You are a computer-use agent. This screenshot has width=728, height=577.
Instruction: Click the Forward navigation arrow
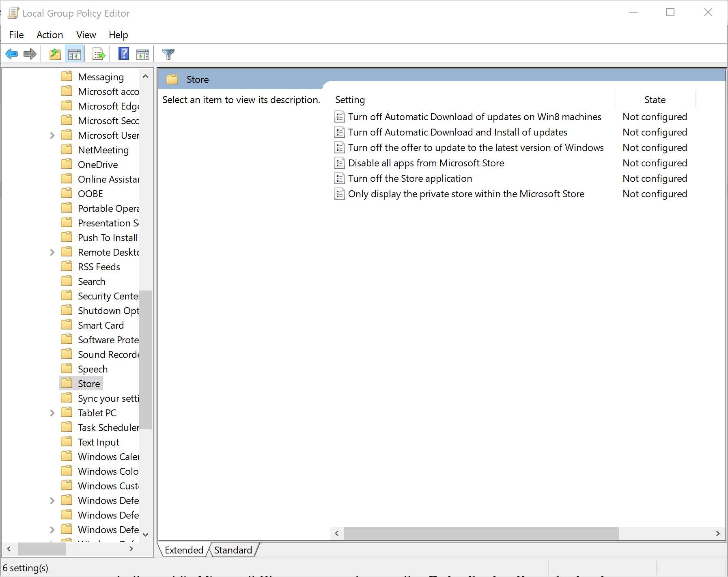coord(29,54)
